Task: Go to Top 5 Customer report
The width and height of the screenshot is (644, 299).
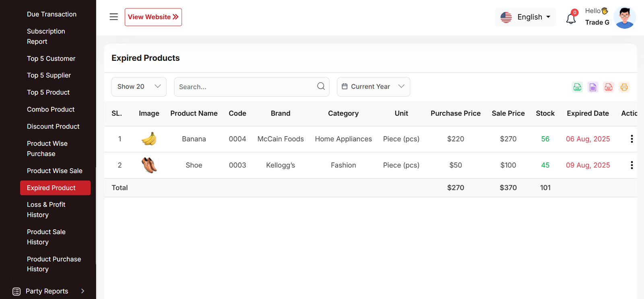Action: [x=51, y=58]
